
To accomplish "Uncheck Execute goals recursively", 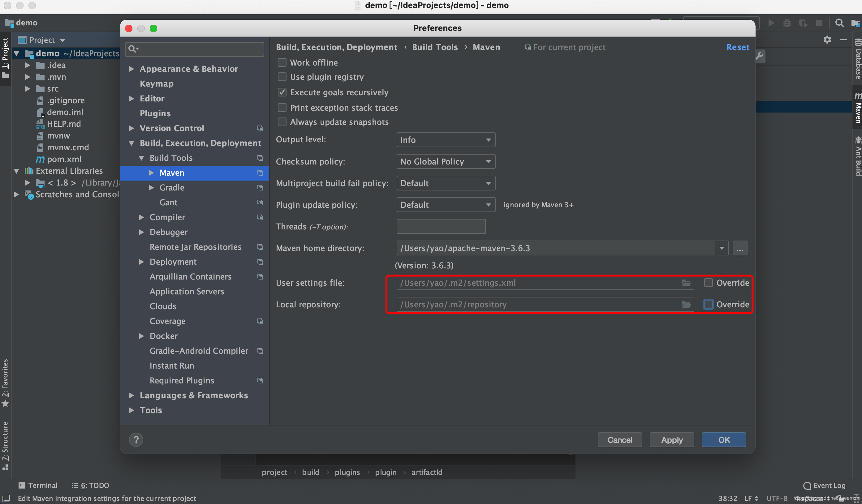I will coord(282,92).
